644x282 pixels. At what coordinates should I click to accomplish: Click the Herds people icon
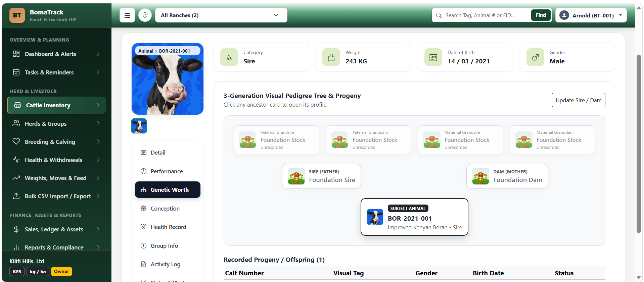point(16,123)
